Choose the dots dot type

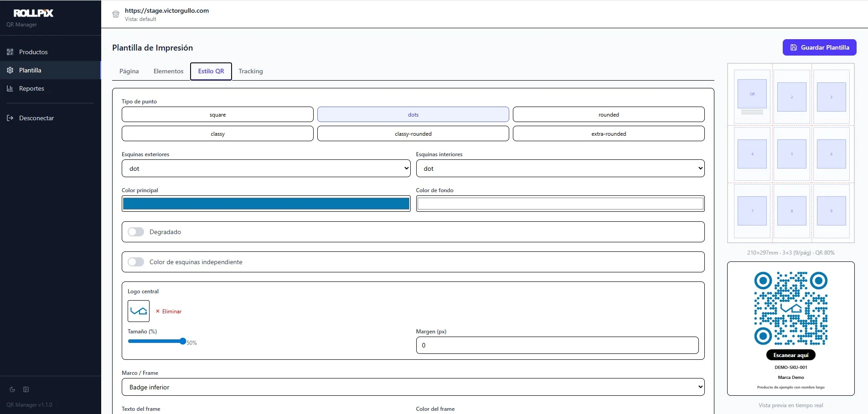pos(413,114)
